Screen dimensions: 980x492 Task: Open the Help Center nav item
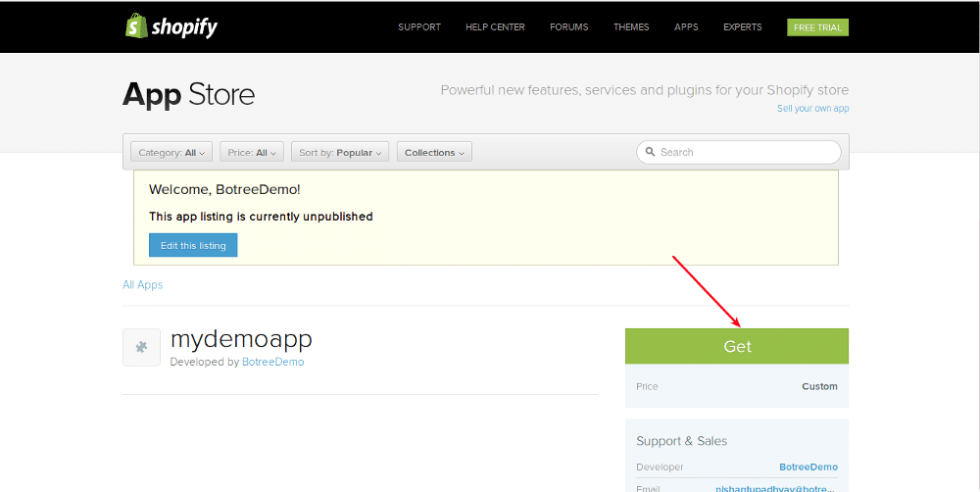tap(495, 26)
